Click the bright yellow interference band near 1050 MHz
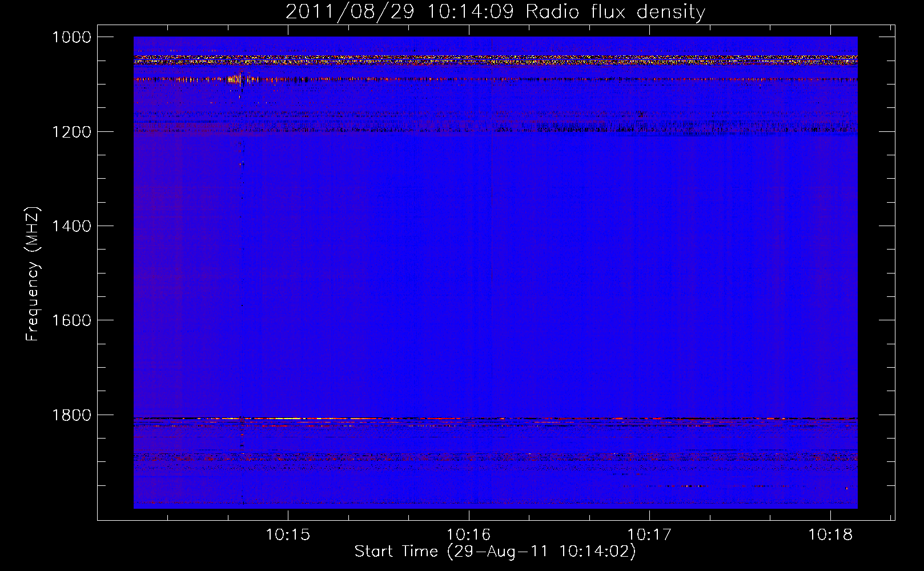Screen dimensions: 924x571 click(495, 59)
